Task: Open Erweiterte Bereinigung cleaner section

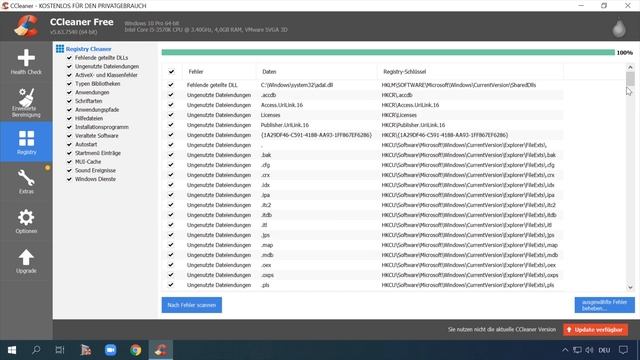Action: click(26, 102)
